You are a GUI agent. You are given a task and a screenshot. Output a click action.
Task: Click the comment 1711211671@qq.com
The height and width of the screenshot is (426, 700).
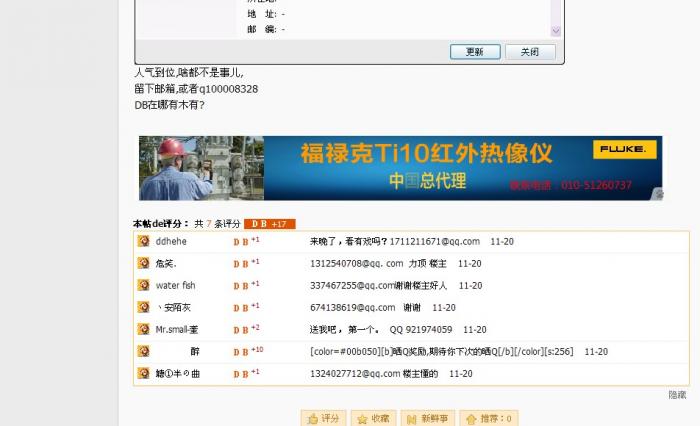(x=435, y=242)
